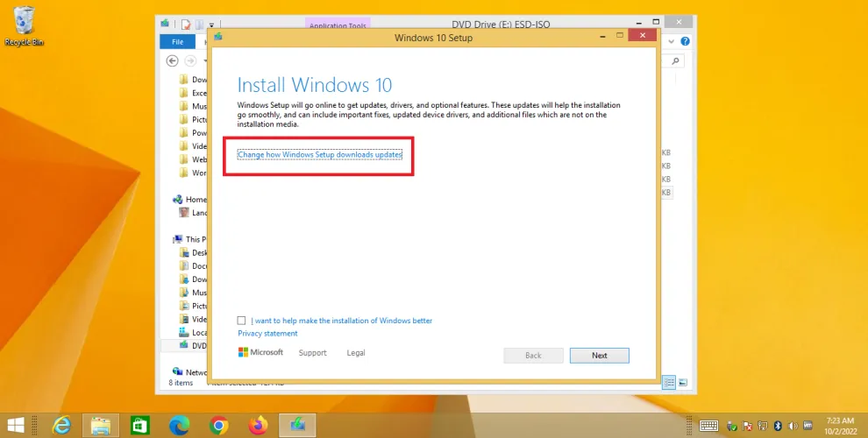
Task: Open the Legal link
Action: [356, 353]
